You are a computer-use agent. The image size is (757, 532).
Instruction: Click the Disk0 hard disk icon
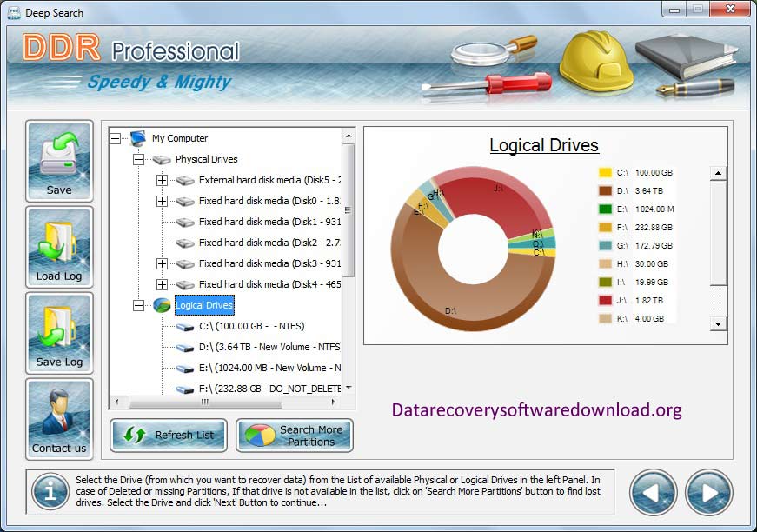click(185, 202)
